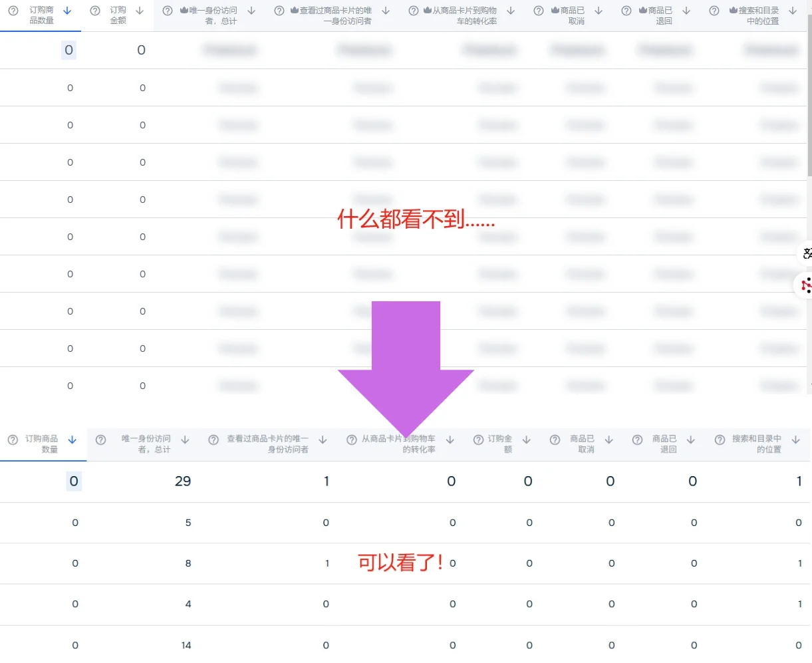
Task: Click the floating translate icon on the right edge
Action: [x=806, y=253]
